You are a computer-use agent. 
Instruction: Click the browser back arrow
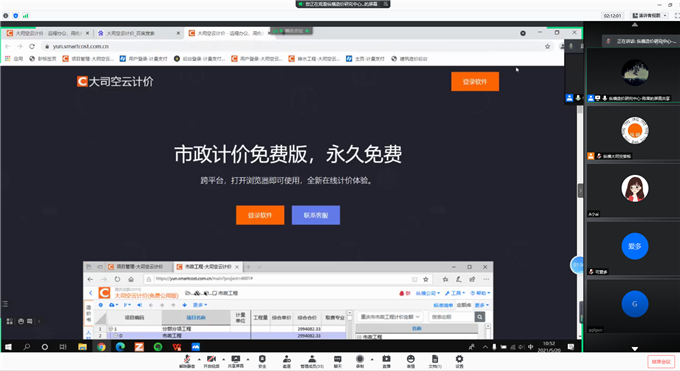tap(7, 46)
